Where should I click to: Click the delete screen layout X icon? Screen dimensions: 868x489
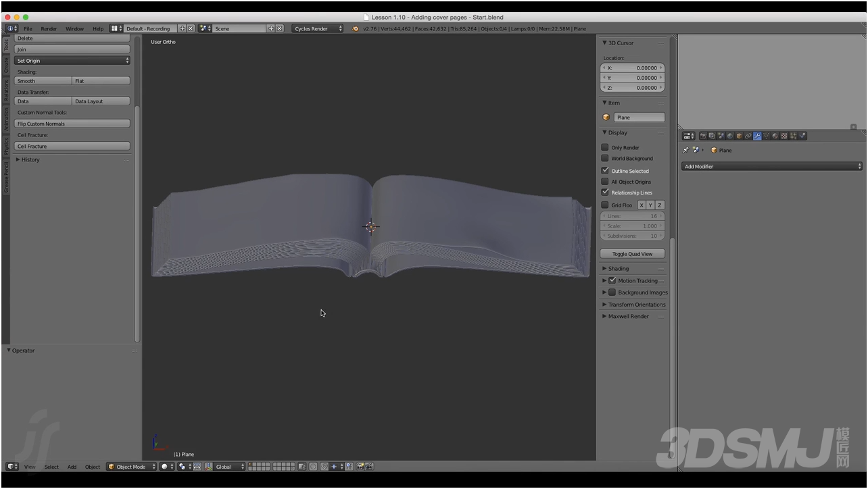point(191,28)
